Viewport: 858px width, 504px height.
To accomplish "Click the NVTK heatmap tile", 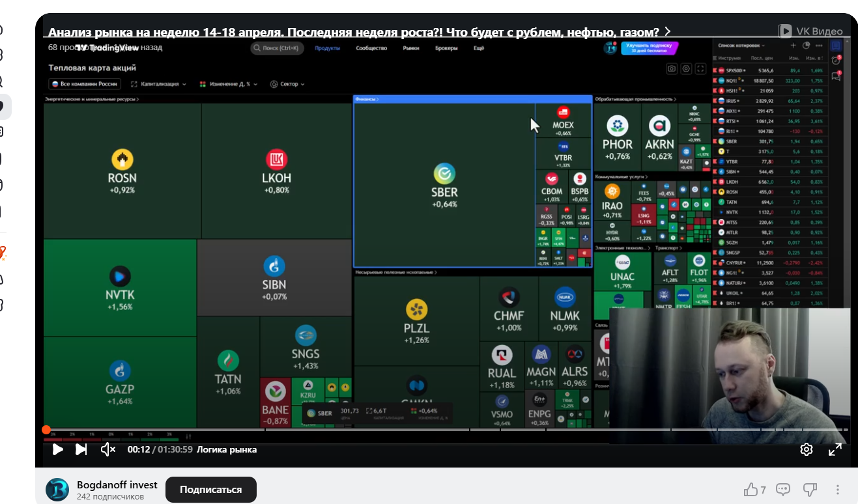I will (120, 287).
